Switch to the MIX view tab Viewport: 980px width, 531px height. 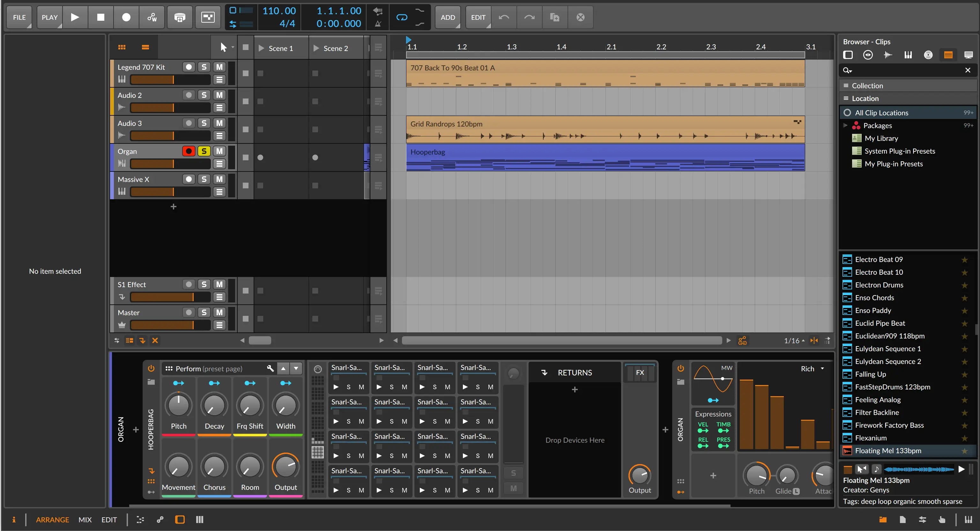pyautogui.click(x=85, y=520)
